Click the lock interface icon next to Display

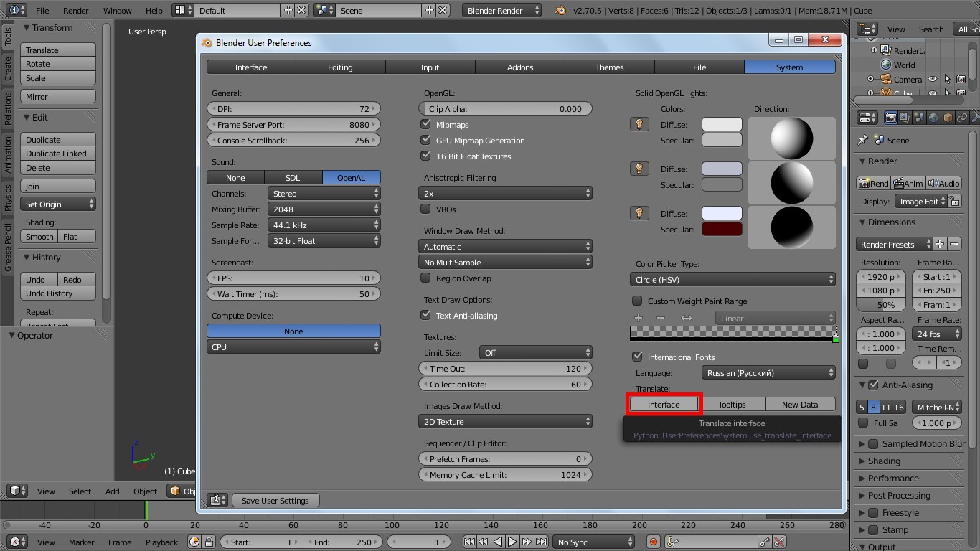(x=953, y=202)
